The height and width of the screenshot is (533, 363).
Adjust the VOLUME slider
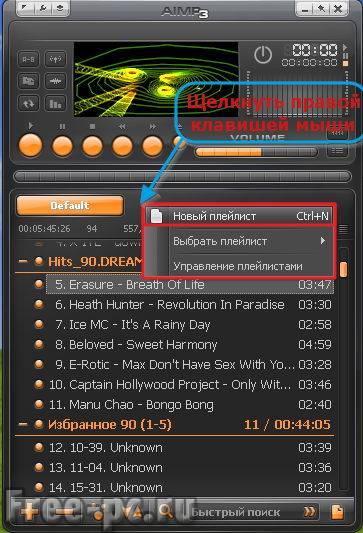pyautogui.click(x=256, y=152)
